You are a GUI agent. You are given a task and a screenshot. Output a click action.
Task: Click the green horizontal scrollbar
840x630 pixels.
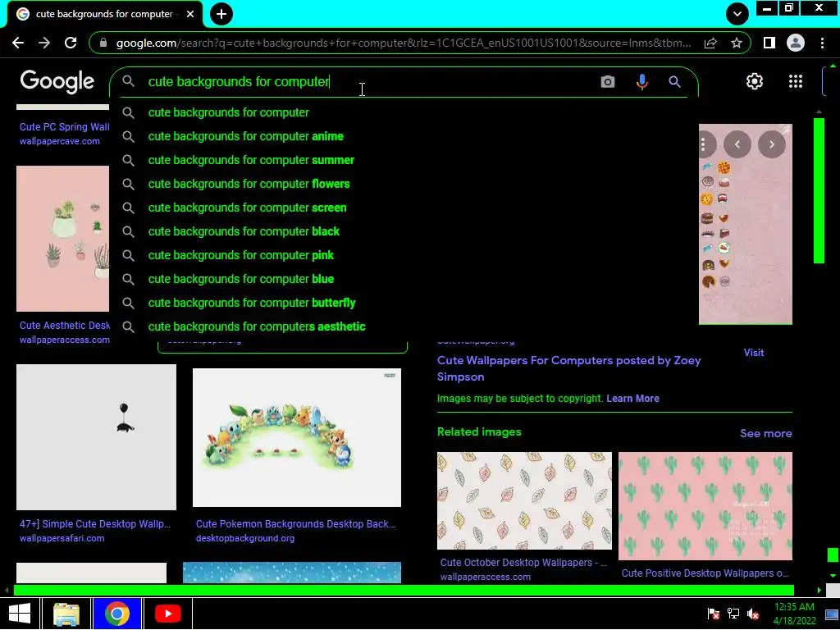(404, 591)
